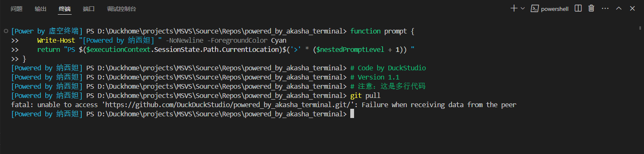Switch to the 问题 (Problems) tab
This screenshot has width=644, height=154.
pos(16,9)
